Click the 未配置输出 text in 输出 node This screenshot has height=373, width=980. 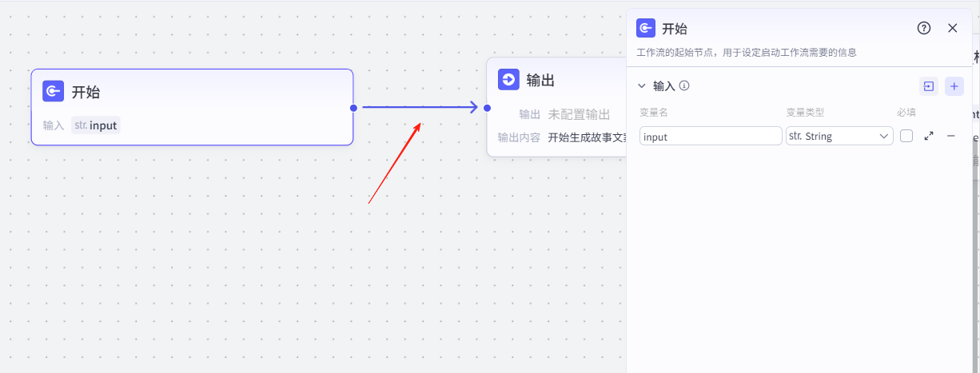click(x=579, y=115)
